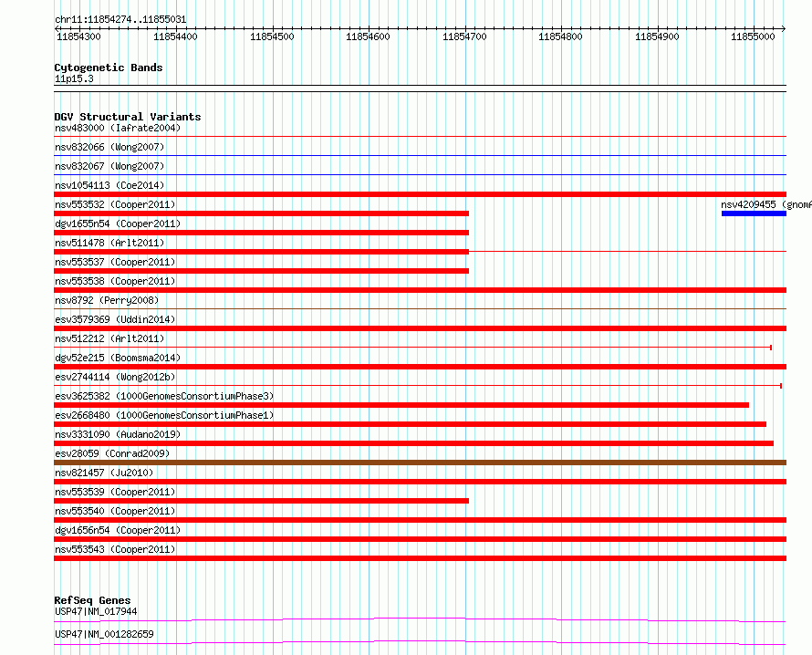Viewport: 812px width, 655px height.
Task: Open nsv512212 (Arlt2011) variant
Action: (109, 338)
